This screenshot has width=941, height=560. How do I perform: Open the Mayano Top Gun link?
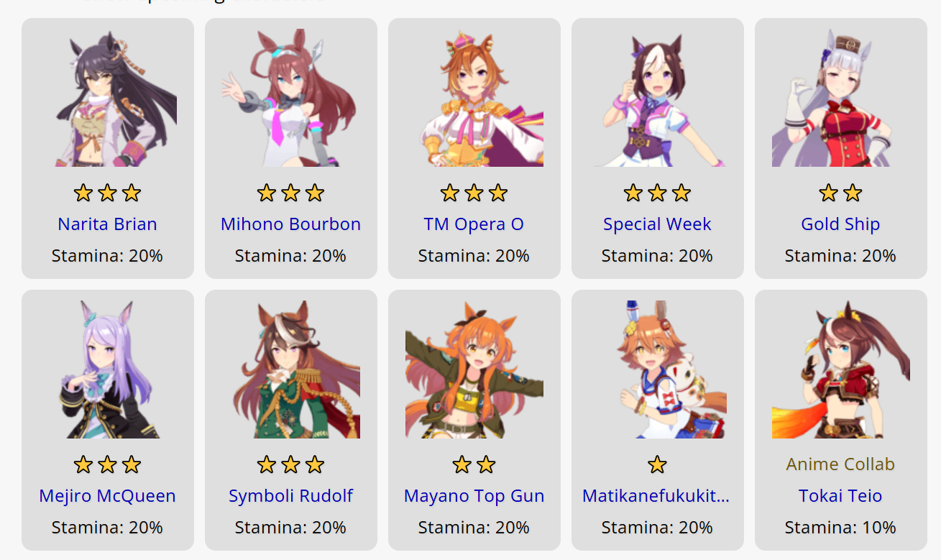click(x=474, y=496)
